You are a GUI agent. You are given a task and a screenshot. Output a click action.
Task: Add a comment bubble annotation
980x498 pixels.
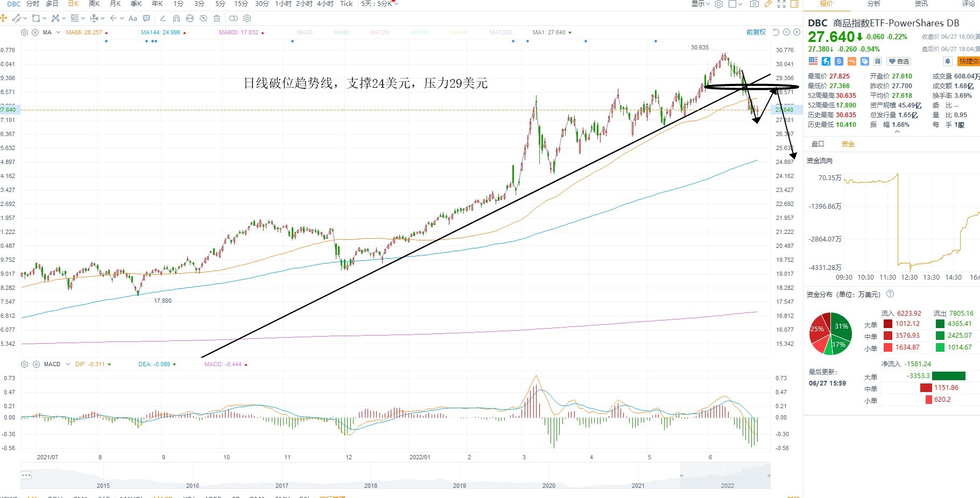click(146, 18)
